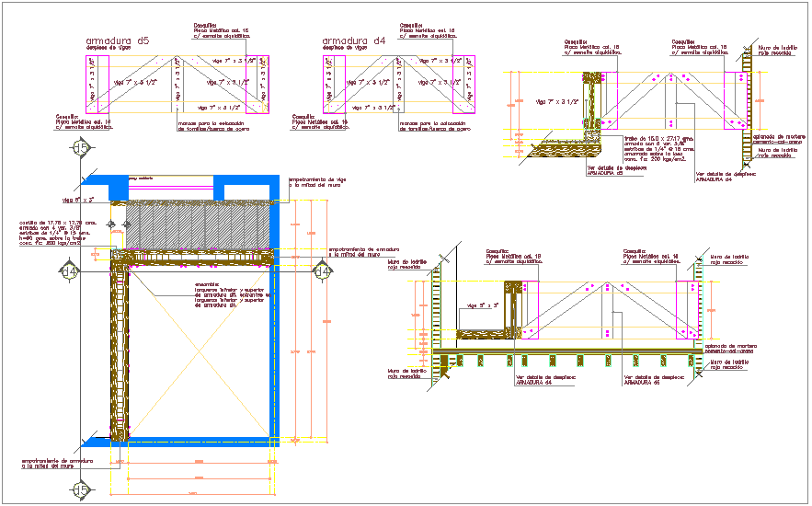Image resolution: width=812 pixels, height=506 pixels.
Task: Click the "viga 6" x 2"" label
Action: [x=79, y=199]
